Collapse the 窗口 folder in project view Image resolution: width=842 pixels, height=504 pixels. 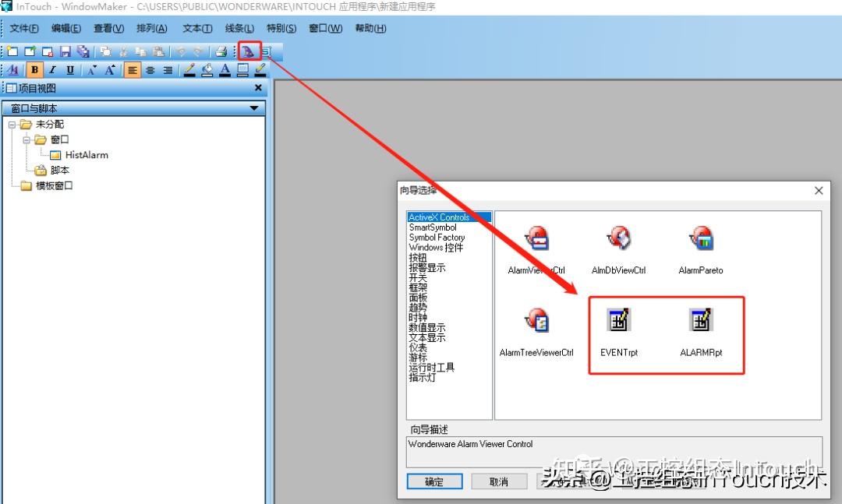coord(28,139)
